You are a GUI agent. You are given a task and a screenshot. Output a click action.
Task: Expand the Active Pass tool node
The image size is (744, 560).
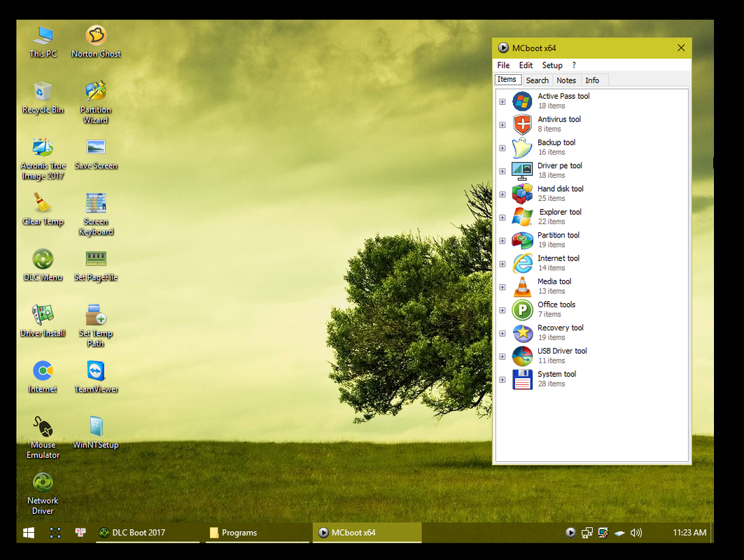pyautogui.click(x=503, y=101)
